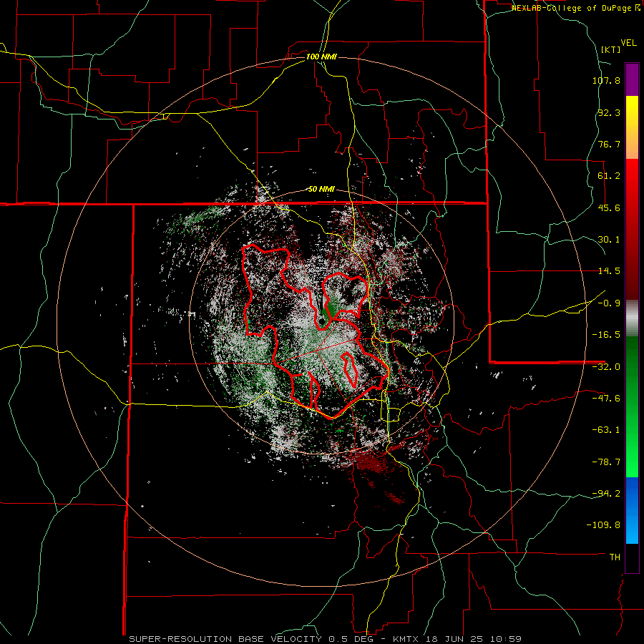The height and width of the screenshot is (644, 644).
Task: Click the -32.0 velocity scale value
Action: tap(606, 367)
